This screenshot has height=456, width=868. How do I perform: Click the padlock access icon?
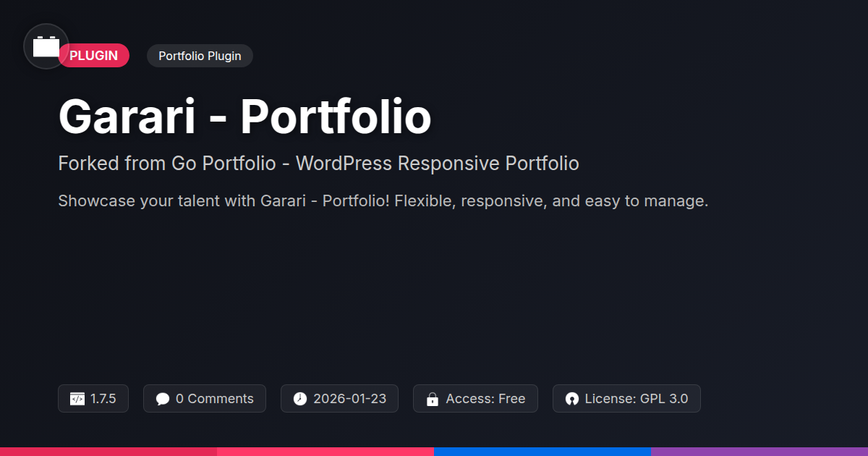433,399
